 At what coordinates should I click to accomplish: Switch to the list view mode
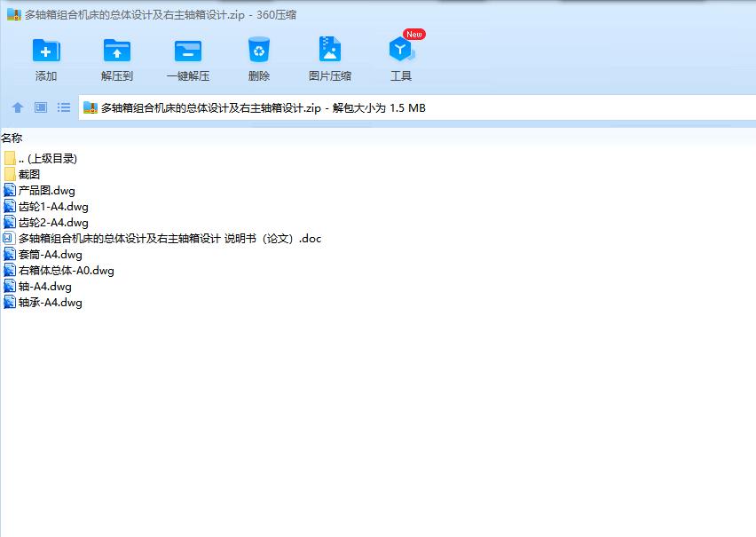(x=64, y=107)
